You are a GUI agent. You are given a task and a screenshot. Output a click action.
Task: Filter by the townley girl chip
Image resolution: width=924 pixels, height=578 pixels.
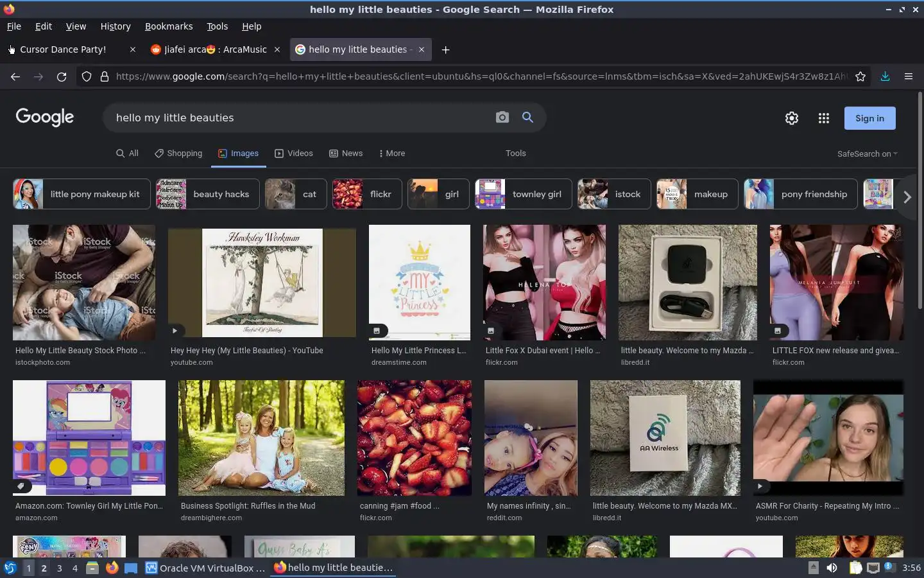click(x=523, y=194)
